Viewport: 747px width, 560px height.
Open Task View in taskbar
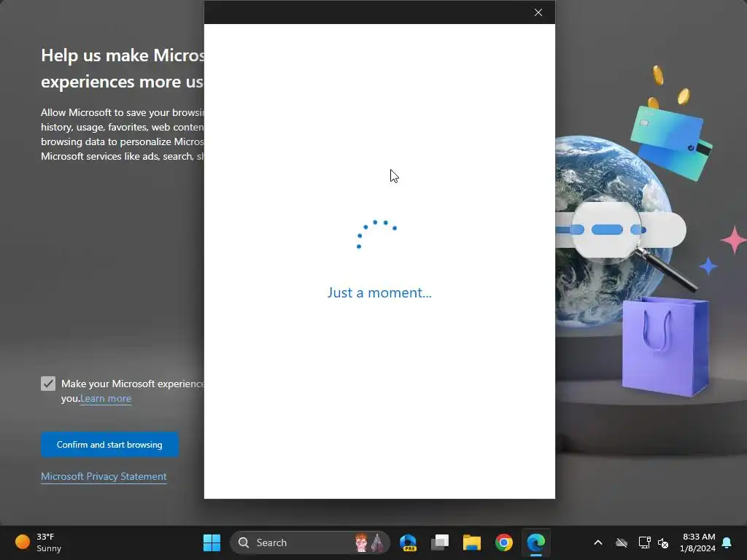pyautogui.click(x=440, y=542)
